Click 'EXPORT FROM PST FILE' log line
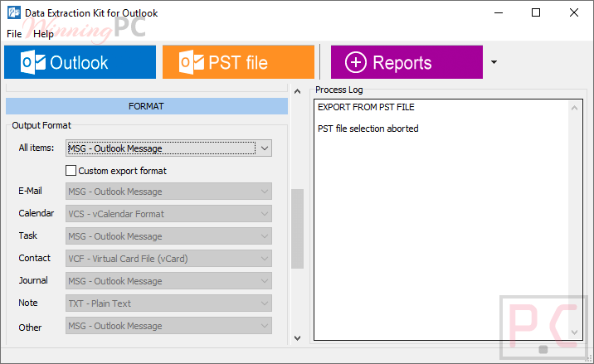 tap(366, 107)
